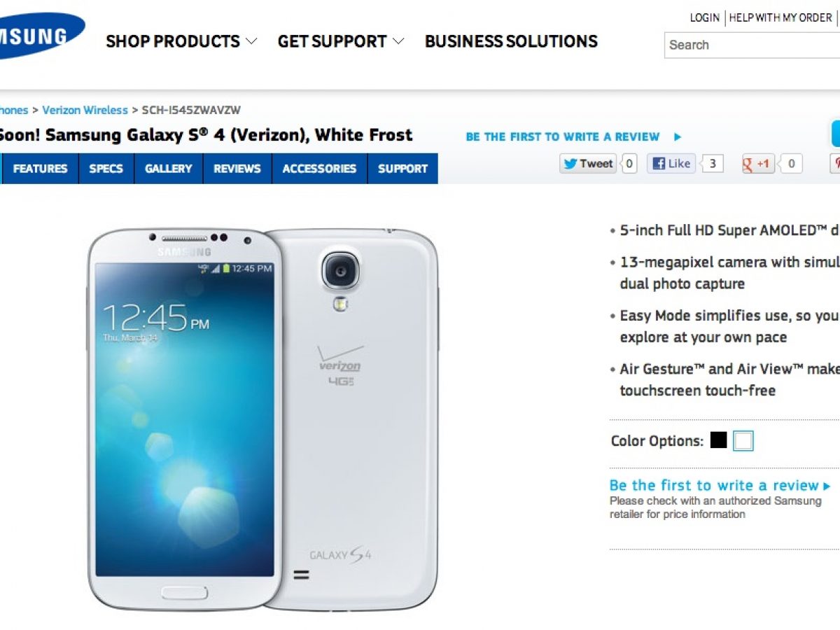This screenshot has width=840, height=630.
Task: Switch to the Specs tab
Action: [x=106, y=169]
